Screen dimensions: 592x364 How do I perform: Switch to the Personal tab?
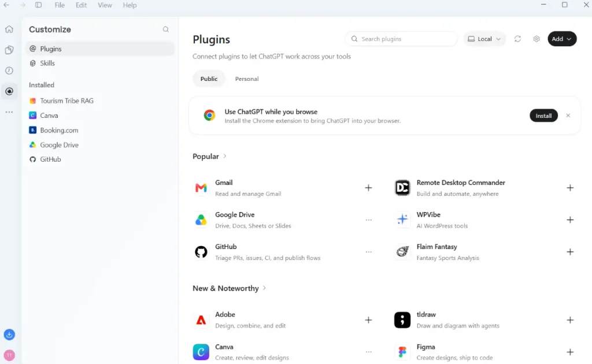tap(247, 79)
